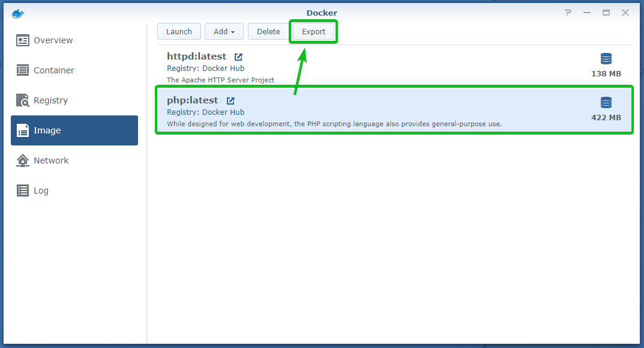Minimize the Docker window
The width and height of the screenshot is (644, 348).
pos(587,13)
